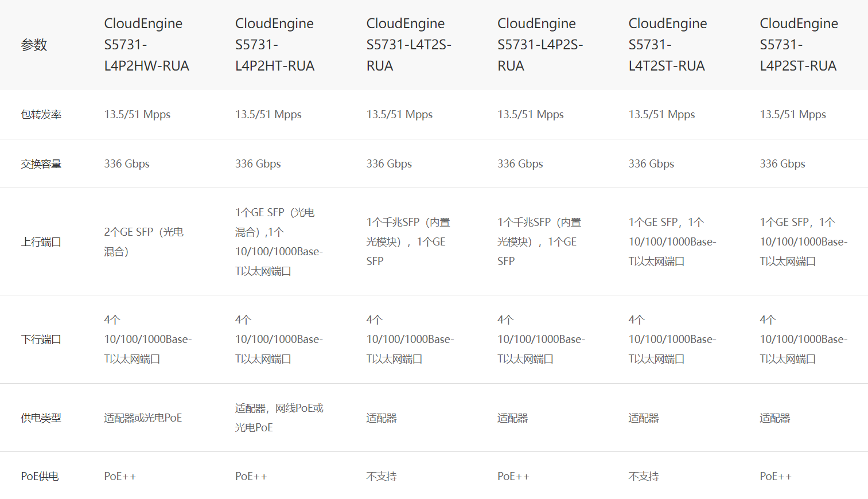Select the 供电类型 row label
868x499 pixels.
[x=41, y=418]
